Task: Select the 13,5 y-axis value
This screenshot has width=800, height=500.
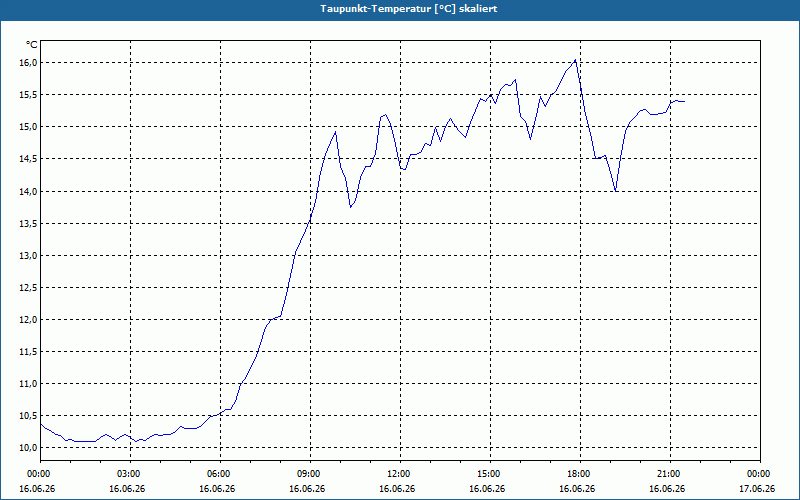Action: [x=29, y=223]
